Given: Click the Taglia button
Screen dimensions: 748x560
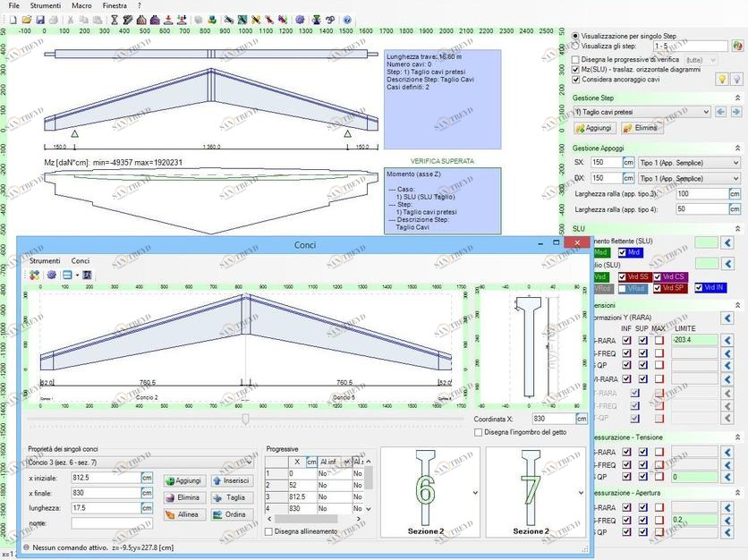Looking at the screenshot, I should [229, 497].
